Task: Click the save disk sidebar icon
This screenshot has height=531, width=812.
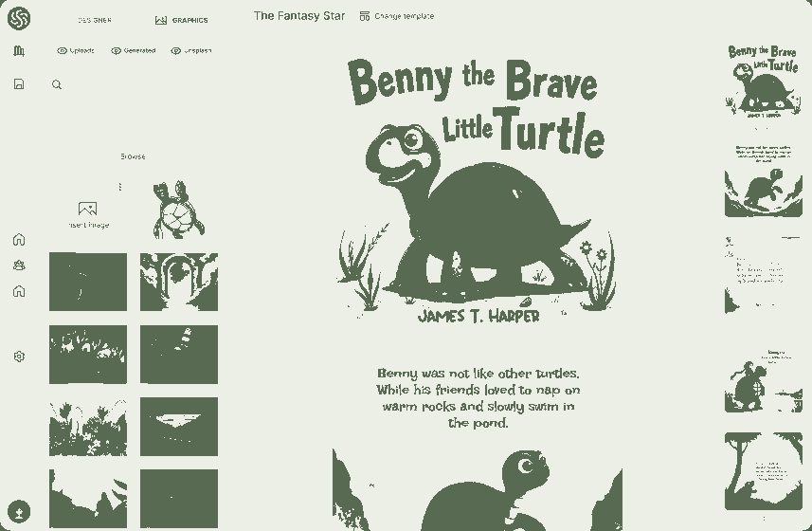Action: (x=19, y=84)
